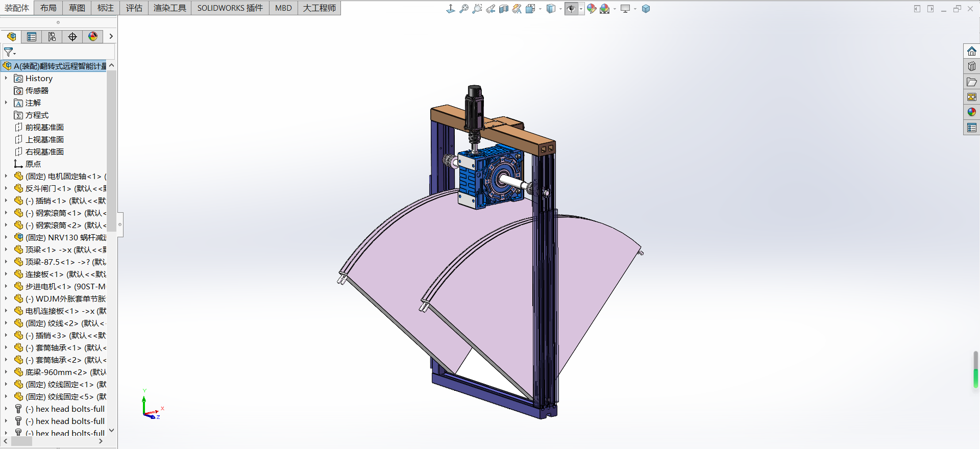Show more manager tabs with chevron arrow

pyautogui.click(x=111, y=37)
